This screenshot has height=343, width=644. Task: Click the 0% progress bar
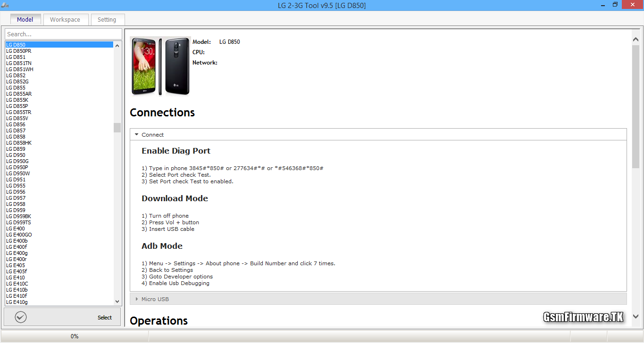(x=75, y=336)
